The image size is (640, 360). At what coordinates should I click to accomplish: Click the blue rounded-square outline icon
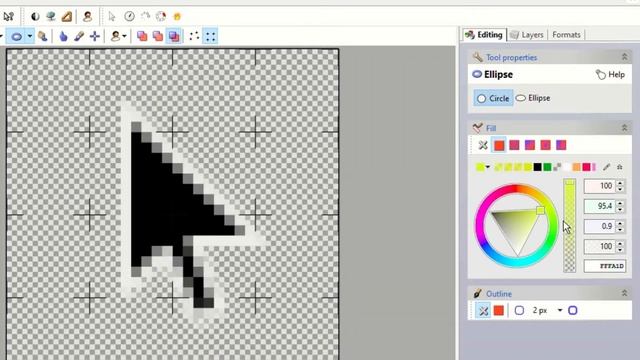(x=573, y=311)
